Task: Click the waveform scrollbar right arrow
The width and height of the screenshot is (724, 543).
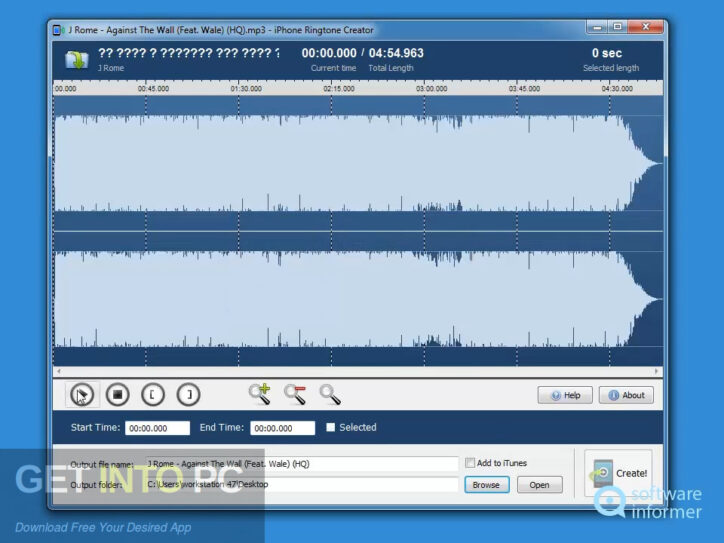Action: pyautogui.click(x=656, y=371)
